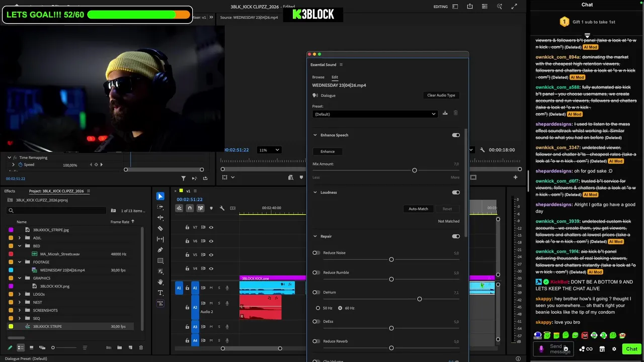Switch to the Browse tab
Viewport: 644px width, 362px height.
pyautogui.click(x=318, y=77)
